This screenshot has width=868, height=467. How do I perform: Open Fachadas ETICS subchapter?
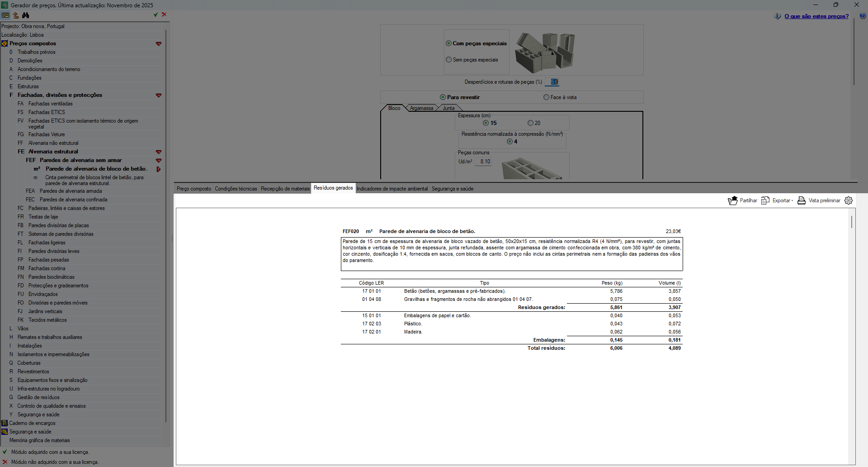click(x=47, y=112)
